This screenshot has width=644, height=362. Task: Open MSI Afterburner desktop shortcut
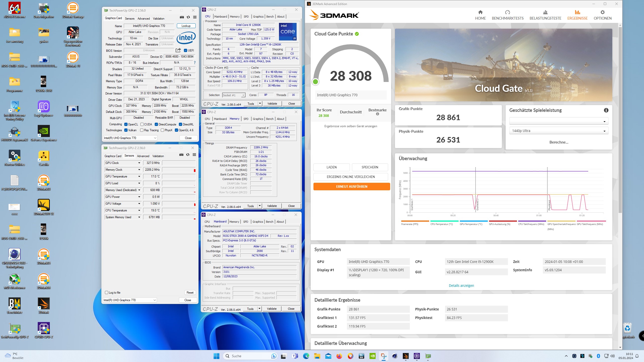pyautogui.click(x=15, y=281)
